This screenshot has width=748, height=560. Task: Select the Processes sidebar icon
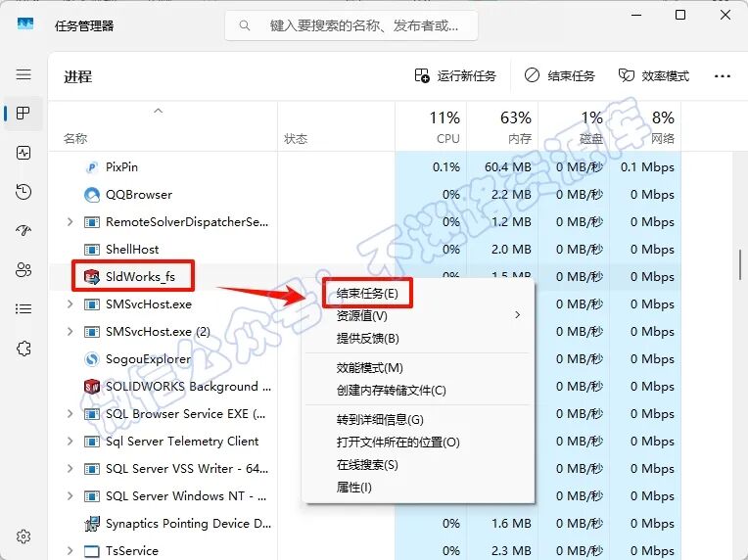point(23,113)
